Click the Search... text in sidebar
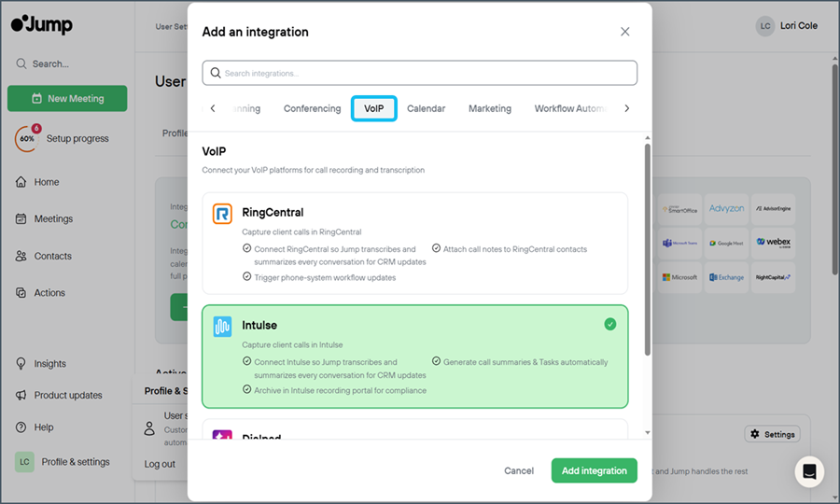 (x=50, y=63)
